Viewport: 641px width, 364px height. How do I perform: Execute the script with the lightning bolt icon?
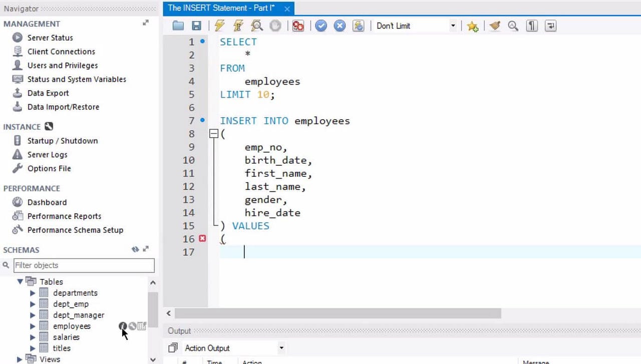(219, 25)
